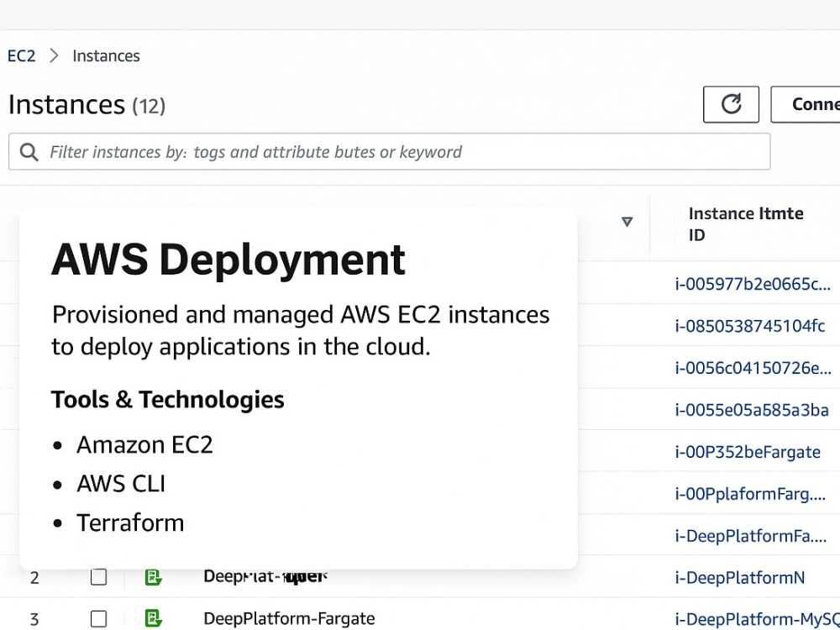
Task: Open instance i-0056c04150726e link
Action: pyautogui.click(x=753, y=368)
